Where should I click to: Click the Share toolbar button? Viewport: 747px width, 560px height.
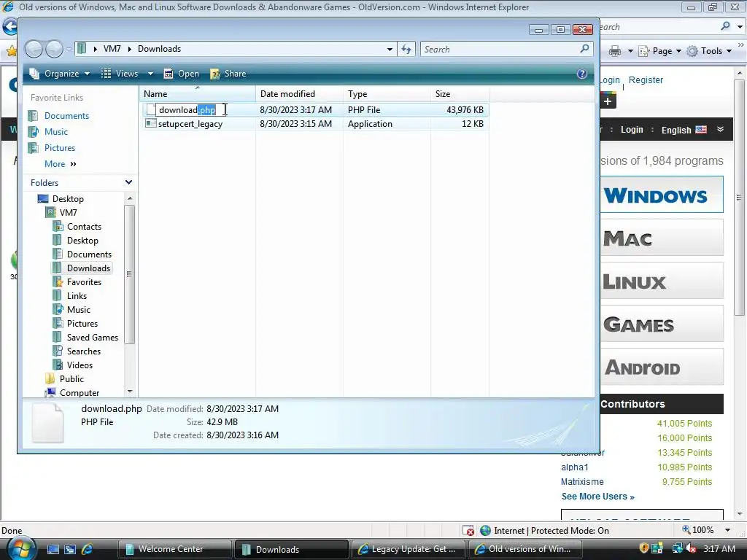(x=228, y=74)
